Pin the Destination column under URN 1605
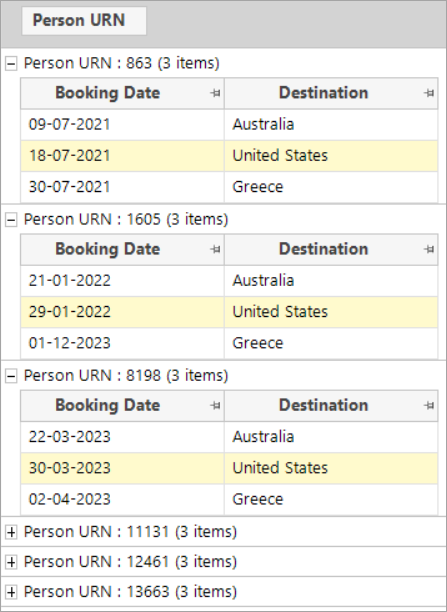447x612 pixels. click(429, 249)
